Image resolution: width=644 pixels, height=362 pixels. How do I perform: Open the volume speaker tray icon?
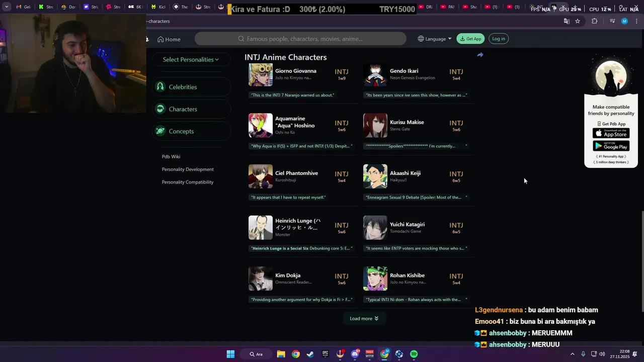tap(603, 354)
